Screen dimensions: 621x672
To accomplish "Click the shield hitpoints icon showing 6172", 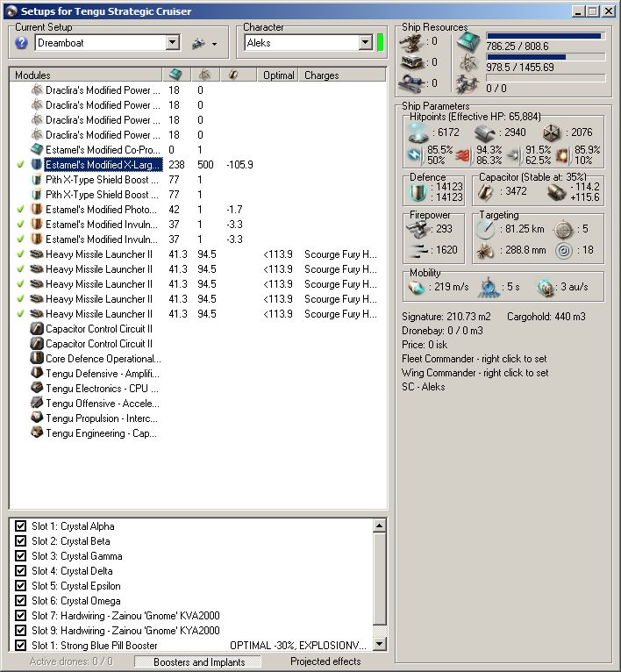I will (418, 133).
